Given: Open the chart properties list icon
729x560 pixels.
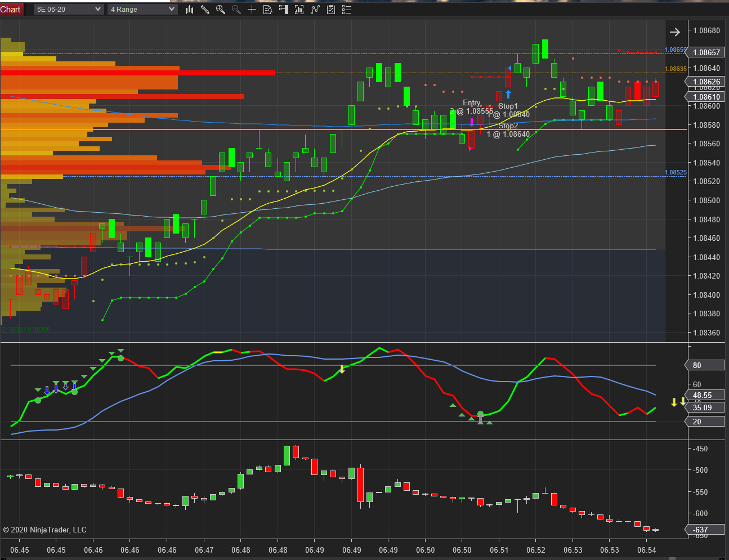Looking at the screenshot, I should tap(347, 10).
